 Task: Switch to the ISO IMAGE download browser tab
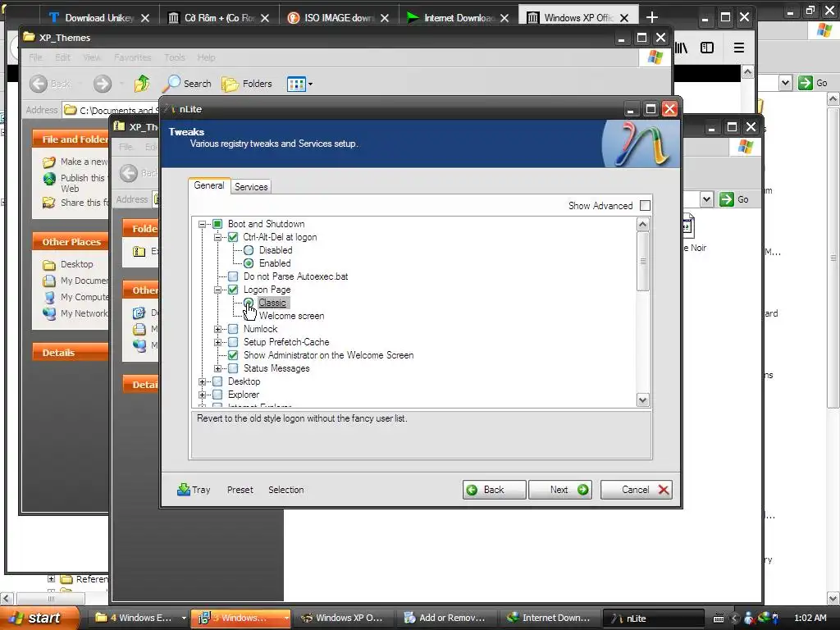339,18
